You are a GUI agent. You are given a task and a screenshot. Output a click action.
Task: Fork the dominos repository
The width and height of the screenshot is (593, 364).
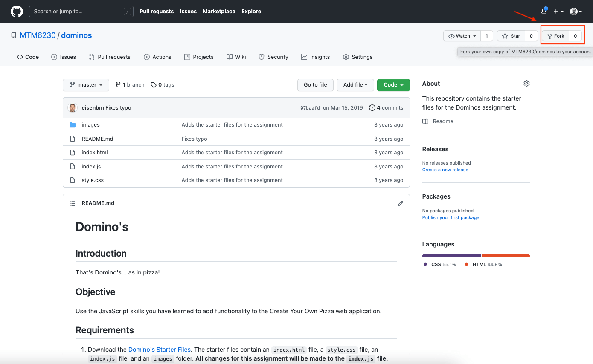(555, 36)
